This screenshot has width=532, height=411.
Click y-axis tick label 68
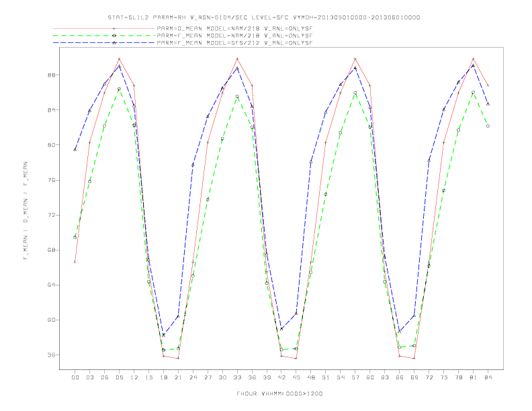tap(52, 250)
